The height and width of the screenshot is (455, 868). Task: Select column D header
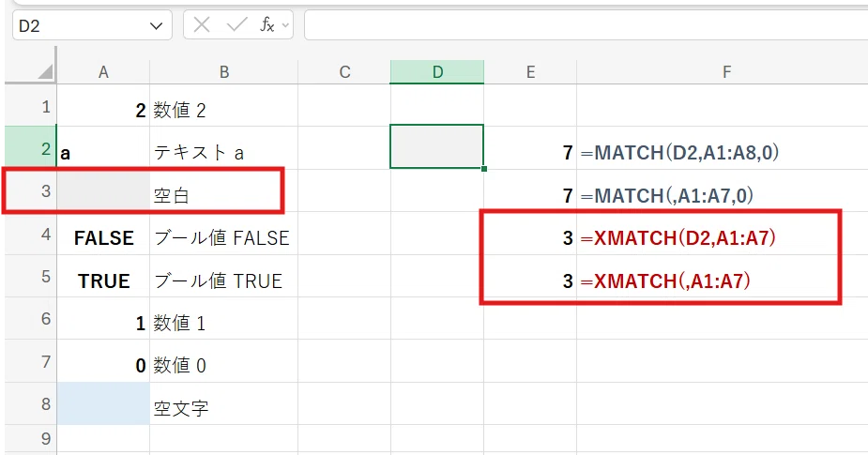tap(437, 72)
